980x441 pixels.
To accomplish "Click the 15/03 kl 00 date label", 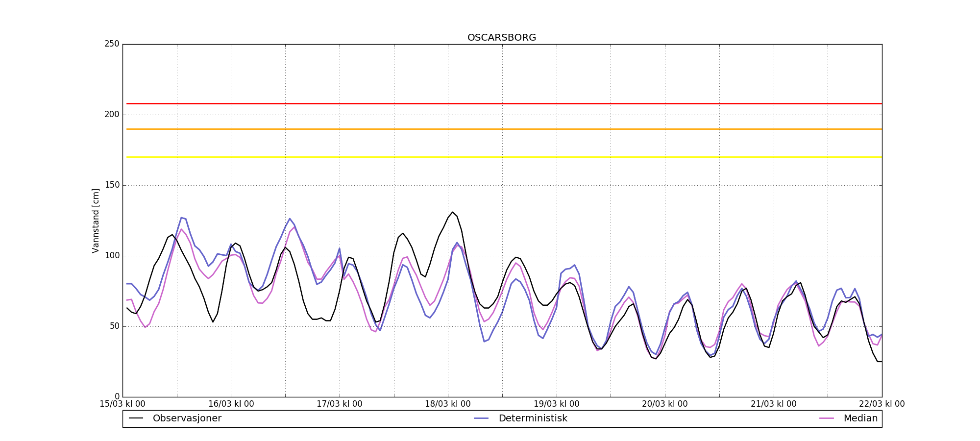I will point(122,404).
